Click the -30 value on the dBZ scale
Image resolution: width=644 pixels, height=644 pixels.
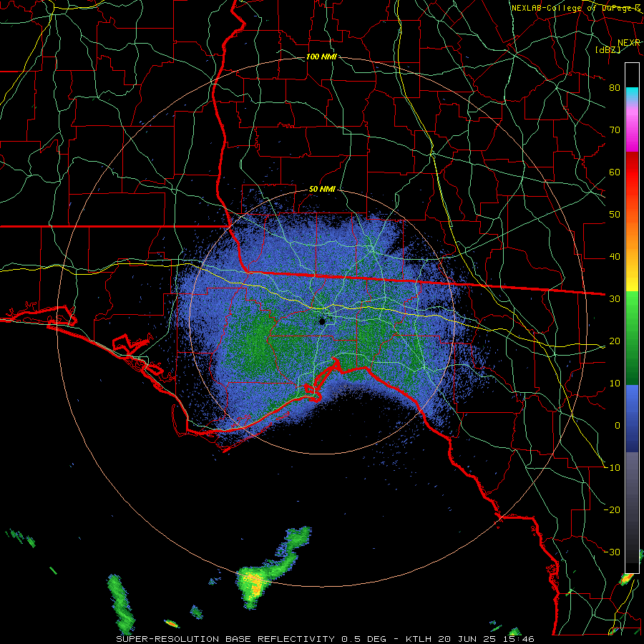(x=613, y=552)
